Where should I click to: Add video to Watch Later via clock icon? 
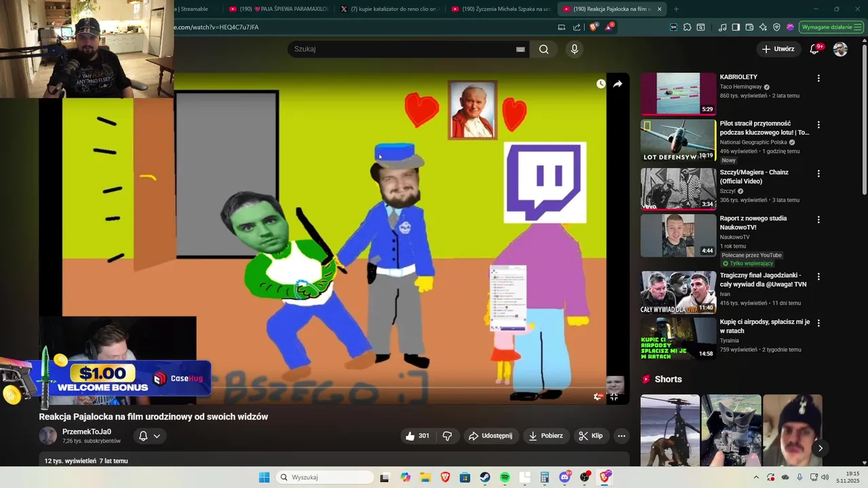[x=601, y=84]
